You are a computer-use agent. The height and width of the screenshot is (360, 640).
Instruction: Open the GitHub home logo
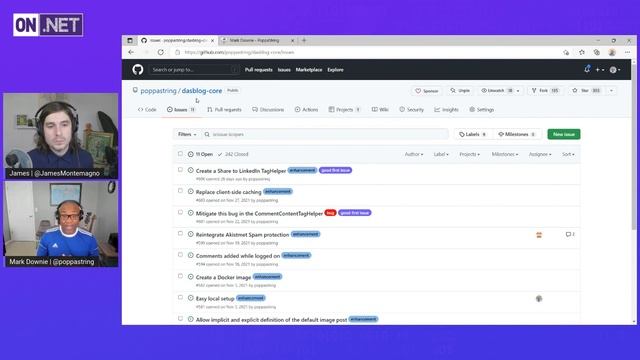[x=138, y=69]
